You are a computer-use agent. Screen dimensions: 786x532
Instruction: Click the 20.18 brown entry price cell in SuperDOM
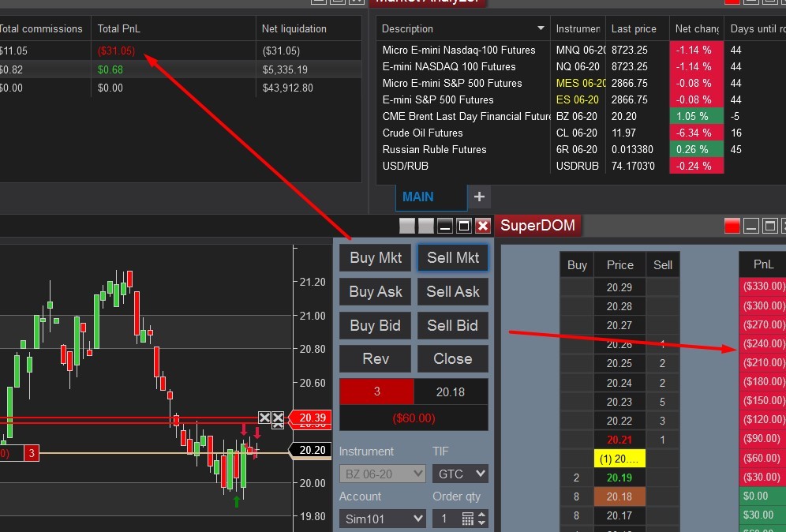pyautogui.click(x=619, y=497)
